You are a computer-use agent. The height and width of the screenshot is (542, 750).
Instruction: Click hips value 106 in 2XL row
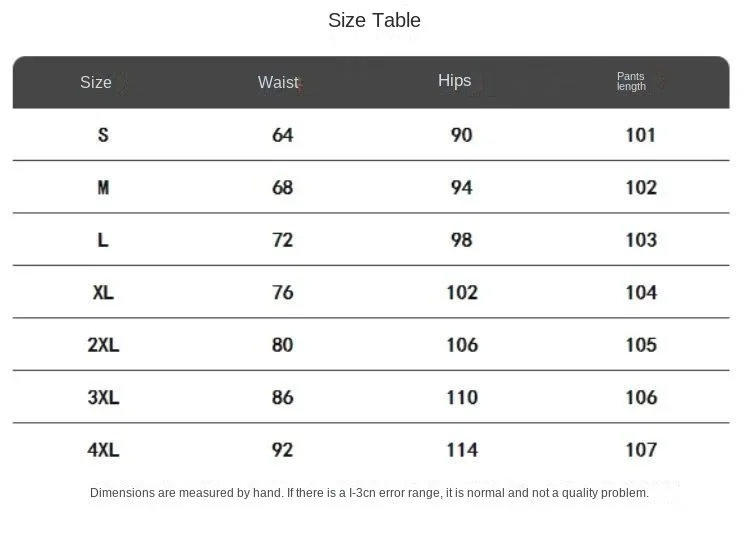pos(462,345)
